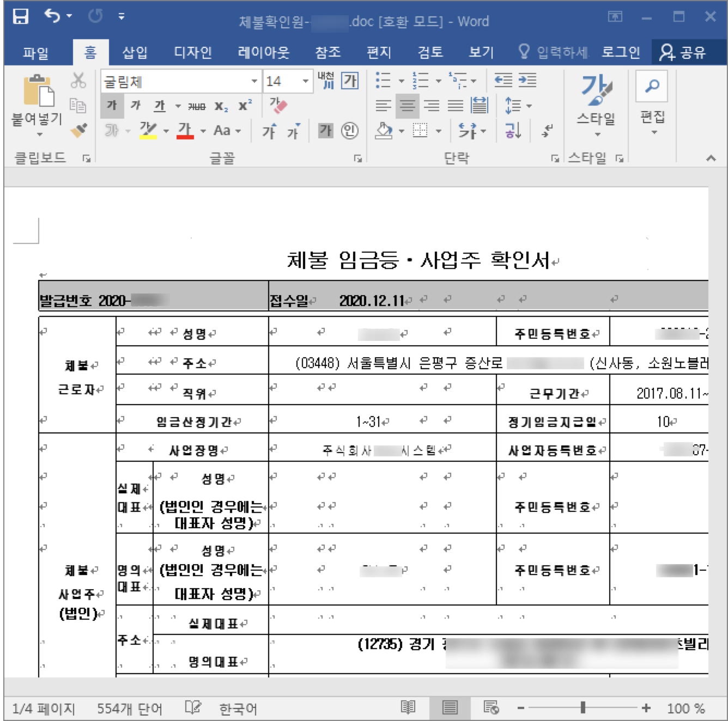Toggle italic formatting
The width and height of the screenshot is (728, 721).
point(135,106)
